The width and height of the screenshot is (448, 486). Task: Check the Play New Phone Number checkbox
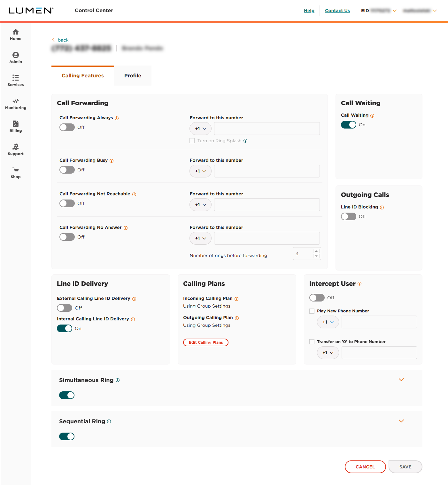tap(312, 311)
